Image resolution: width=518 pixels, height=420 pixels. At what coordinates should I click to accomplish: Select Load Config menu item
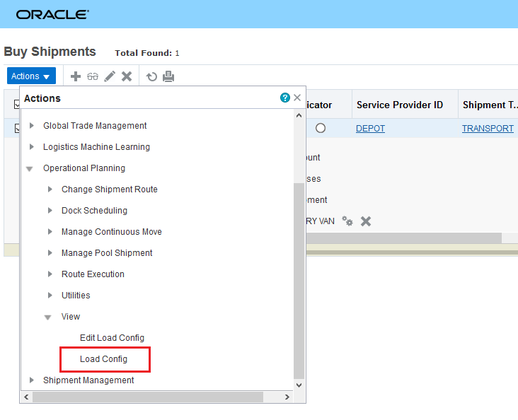(x=103, y=359)
